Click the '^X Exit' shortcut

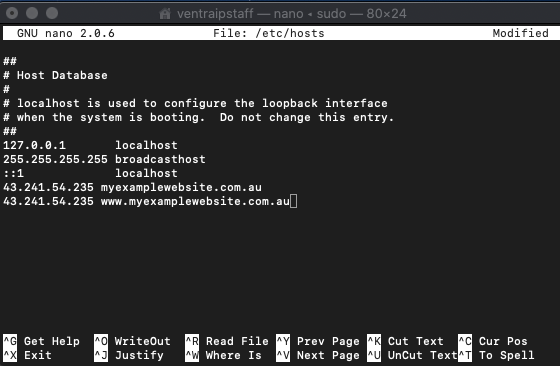click(28, 355)
